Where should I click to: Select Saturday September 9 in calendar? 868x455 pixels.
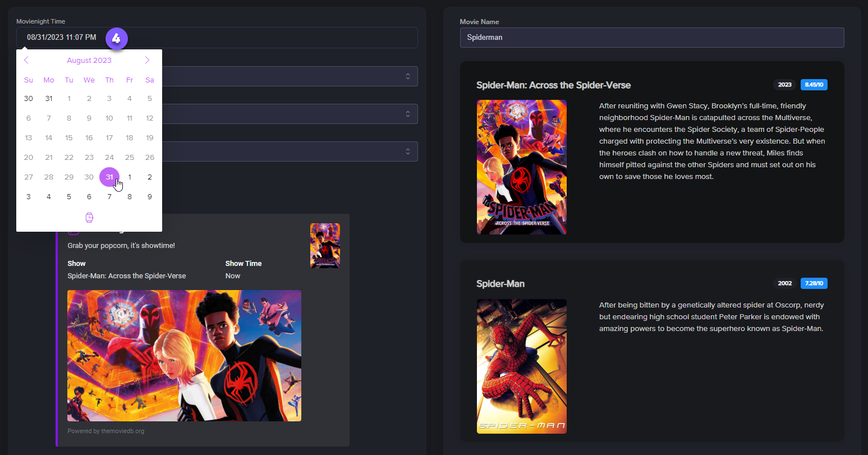[x=150, y=196]
